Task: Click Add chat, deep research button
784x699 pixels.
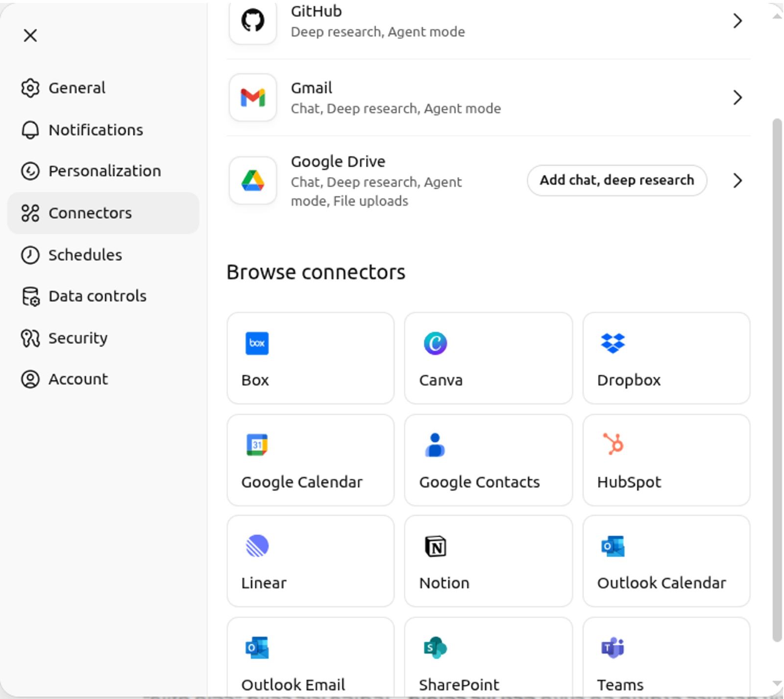Action: coord(617,180)
